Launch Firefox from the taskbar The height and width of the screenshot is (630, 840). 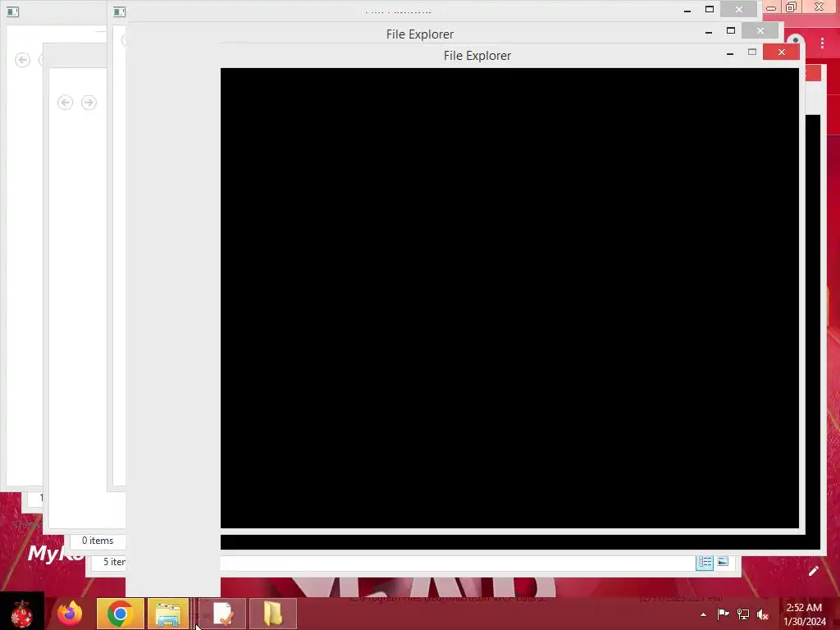70,614
